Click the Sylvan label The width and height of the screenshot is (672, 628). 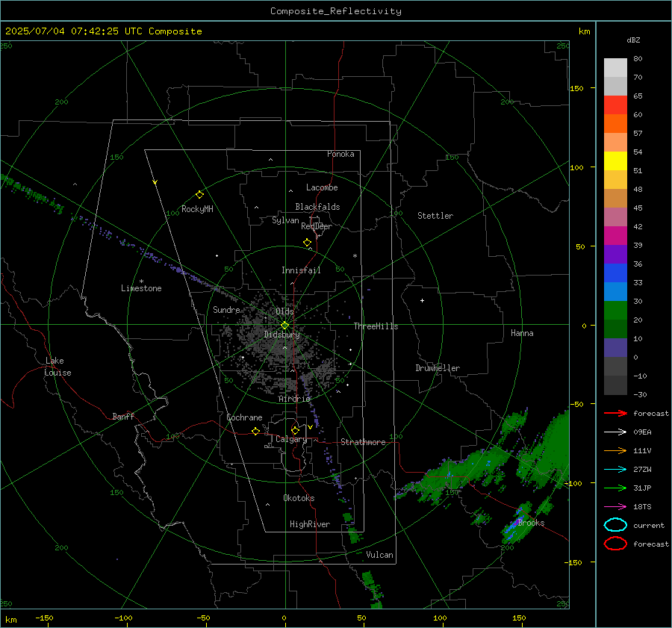pos(285,220)
